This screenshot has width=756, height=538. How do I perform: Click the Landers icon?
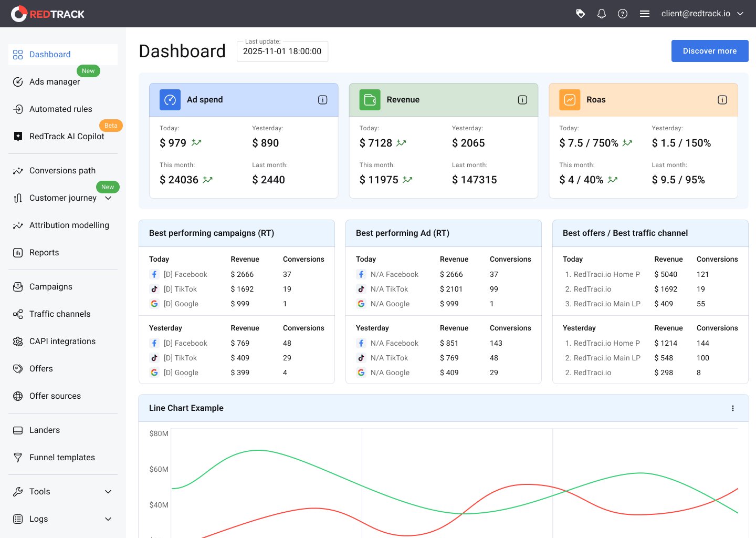[x=18, y=430]
